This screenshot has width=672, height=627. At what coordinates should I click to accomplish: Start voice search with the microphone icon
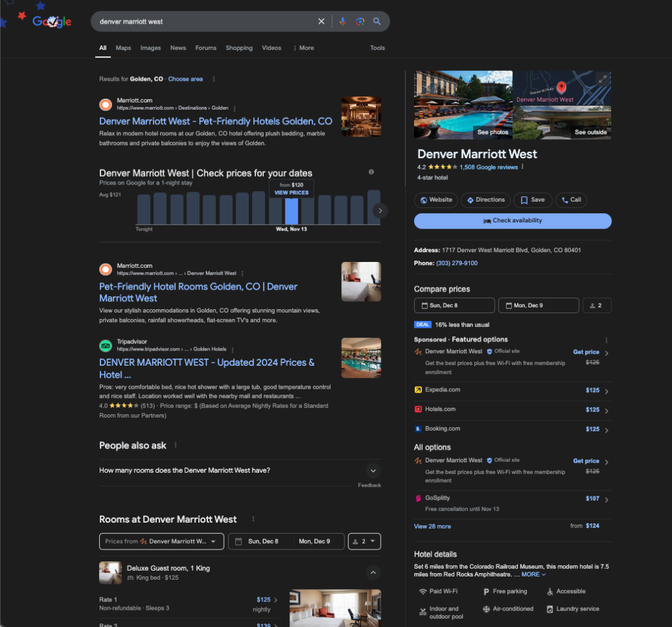[x=343, y=22]
